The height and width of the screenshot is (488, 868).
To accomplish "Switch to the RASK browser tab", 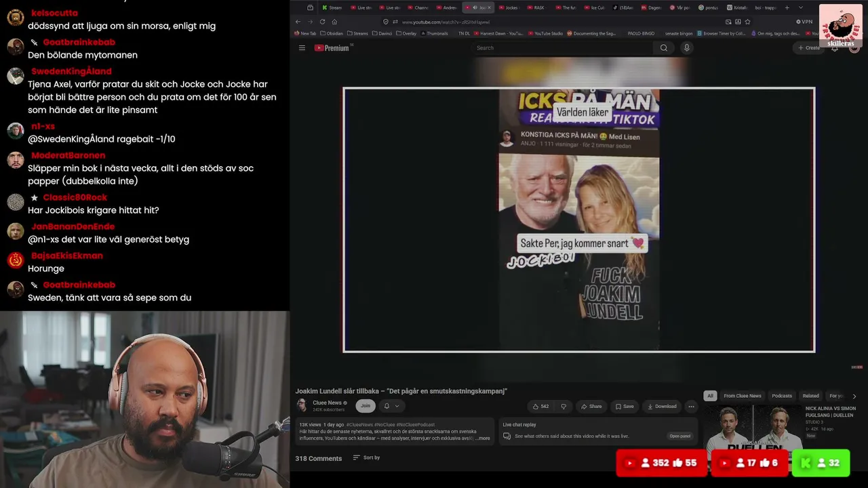I will [536, 7].
